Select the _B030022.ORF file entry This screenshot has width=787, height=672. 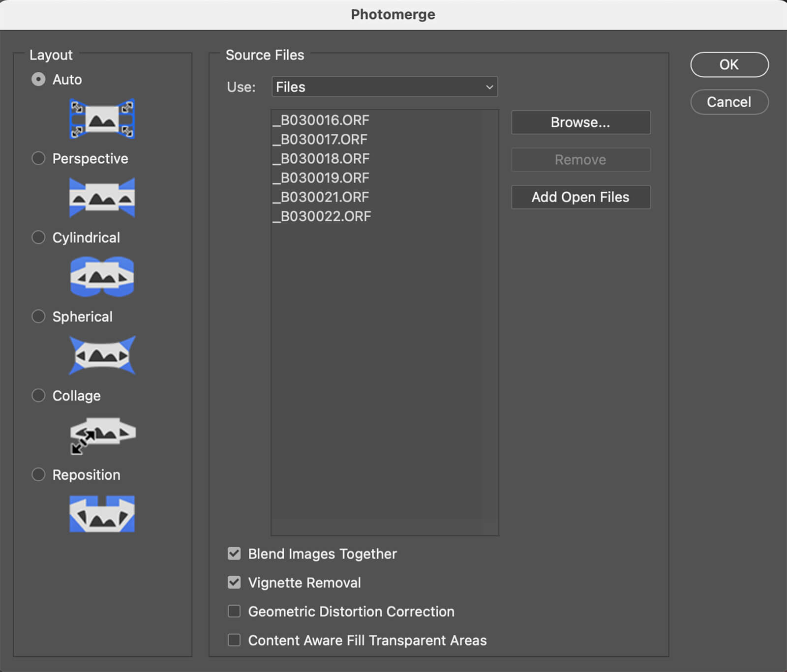322,216
